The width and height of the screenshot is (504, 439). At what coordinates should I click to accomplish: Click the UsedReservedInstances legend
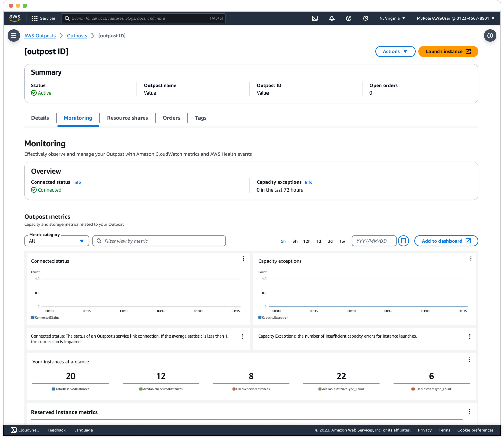click(x=251, y=389)
